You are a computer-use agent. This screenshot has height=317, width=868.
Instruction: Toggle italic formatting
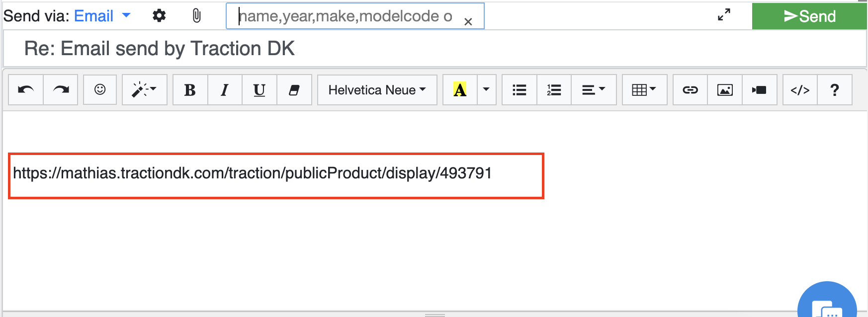225,90
